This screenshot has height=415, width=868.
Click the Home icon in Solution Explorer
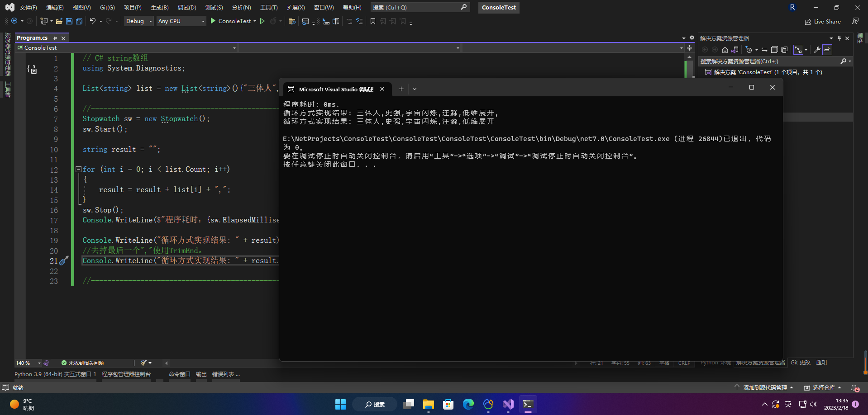click(725, 50)
